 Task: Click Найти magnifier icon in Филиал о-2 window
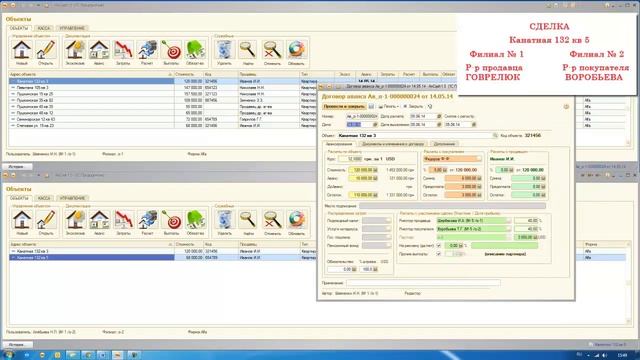click(x=248, y=220)
